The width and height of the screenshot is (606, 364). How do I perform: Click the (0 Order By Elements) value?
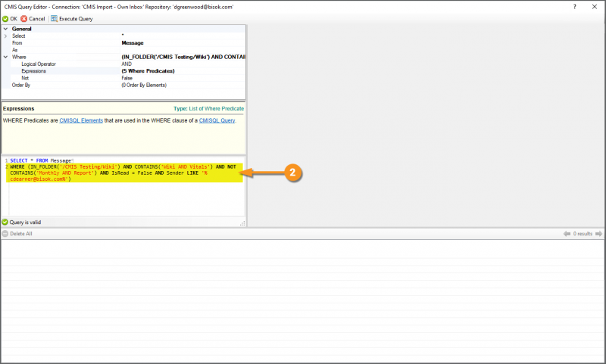pyautogui.click(x=144, y=85)
